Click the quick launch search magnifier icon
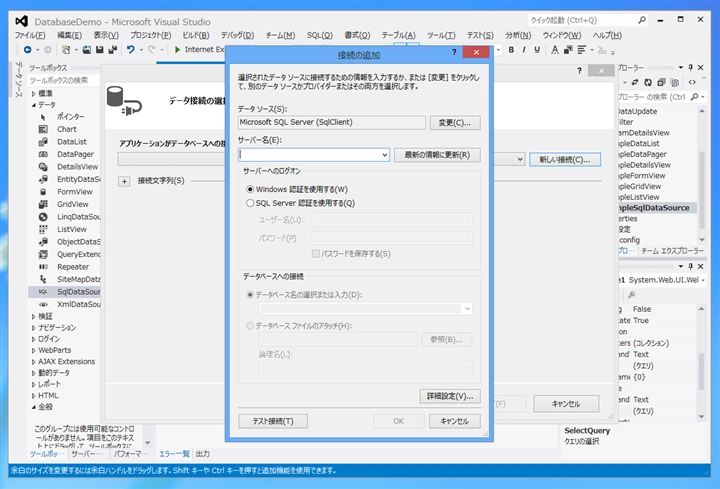Viewport: 720px width, 489px height. click(642, 20)
